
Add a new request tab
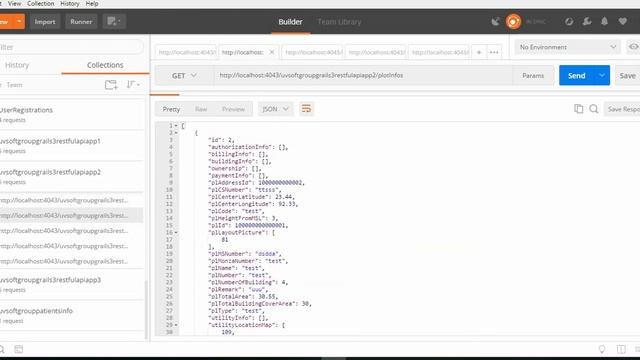click(479, 52)
